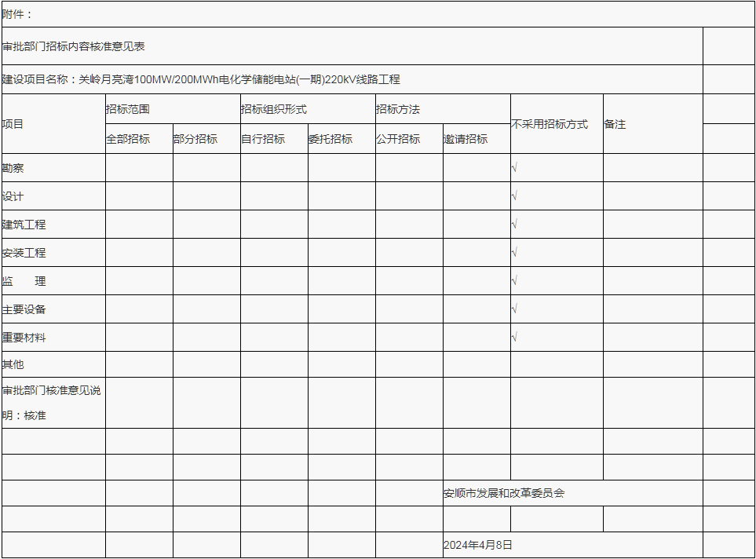Click the checkmark in the 重要材料 row
This screenshot has height=559, width=756.
(x=514, y=338)
